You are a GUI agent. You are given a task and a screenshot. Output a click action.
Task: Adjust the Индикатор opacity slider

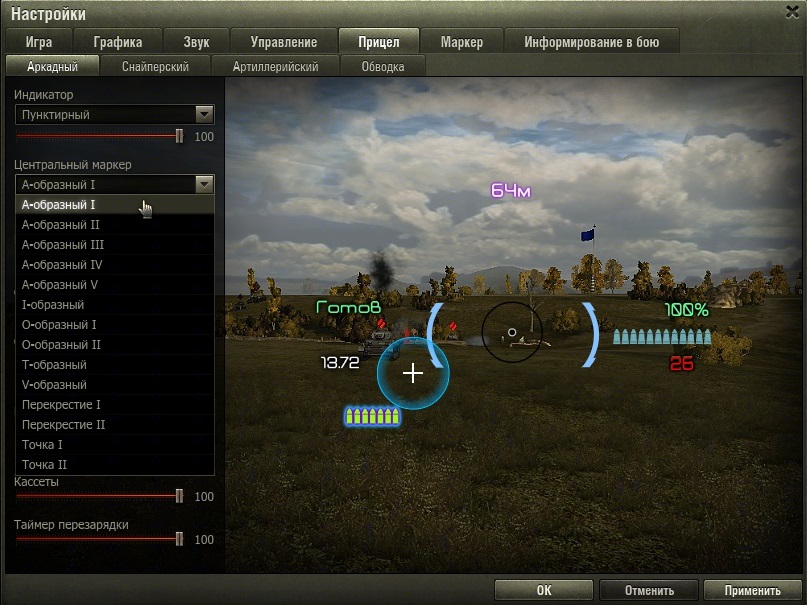click(x=179, y=136)
